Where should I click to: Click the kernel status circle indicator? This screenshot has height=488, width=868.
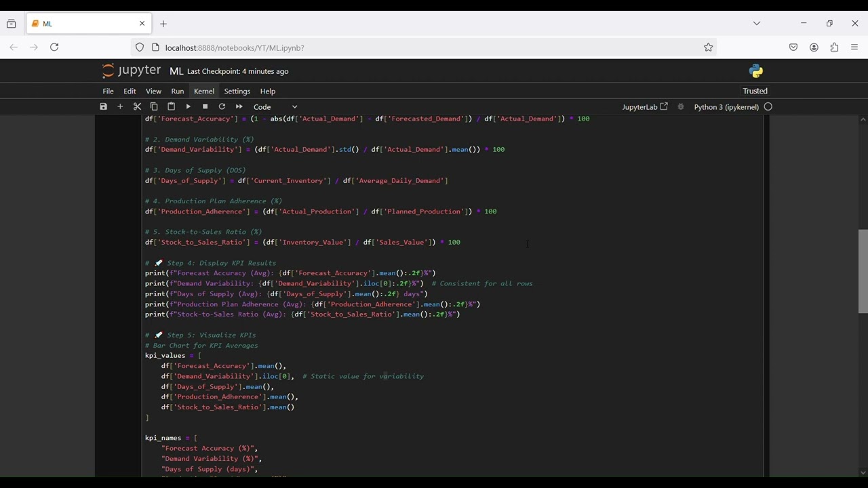(769, 107)
